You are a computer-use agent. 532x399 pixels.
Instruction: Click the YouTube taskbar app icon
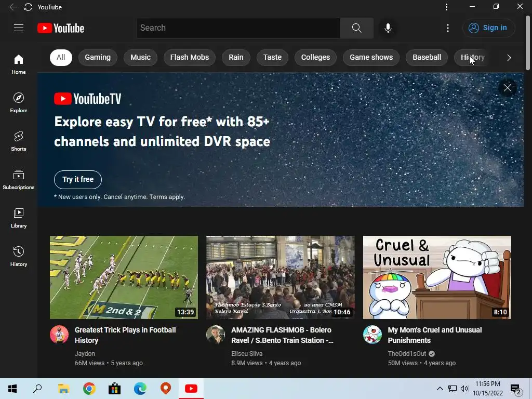[191, 389]
